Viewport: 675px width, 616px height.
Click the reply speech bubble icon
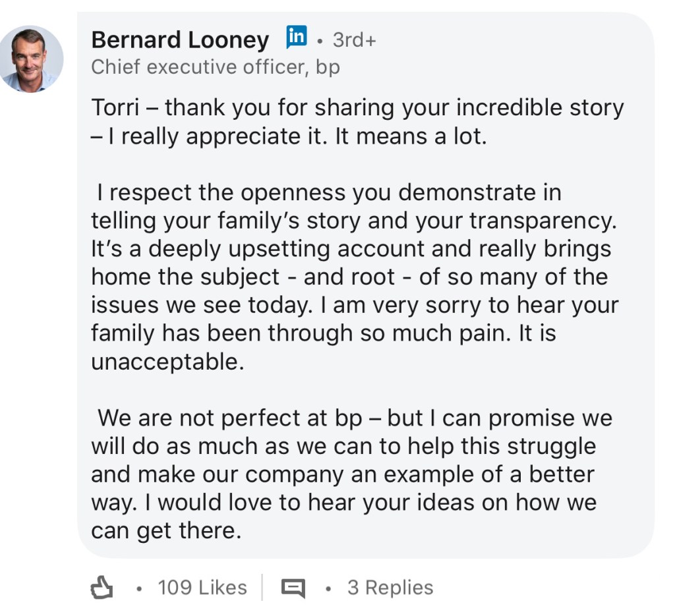(x=293, y=588)
